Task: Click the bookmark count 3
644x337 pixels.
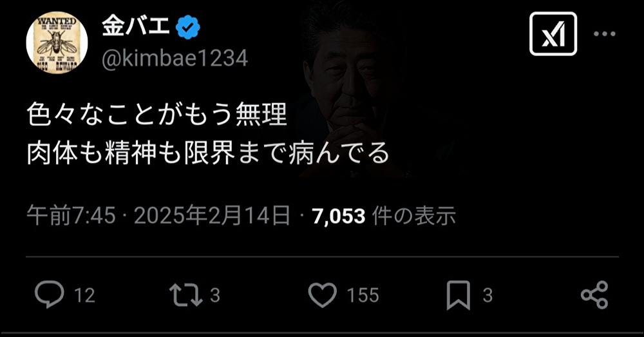Action: tap(488, 295)
